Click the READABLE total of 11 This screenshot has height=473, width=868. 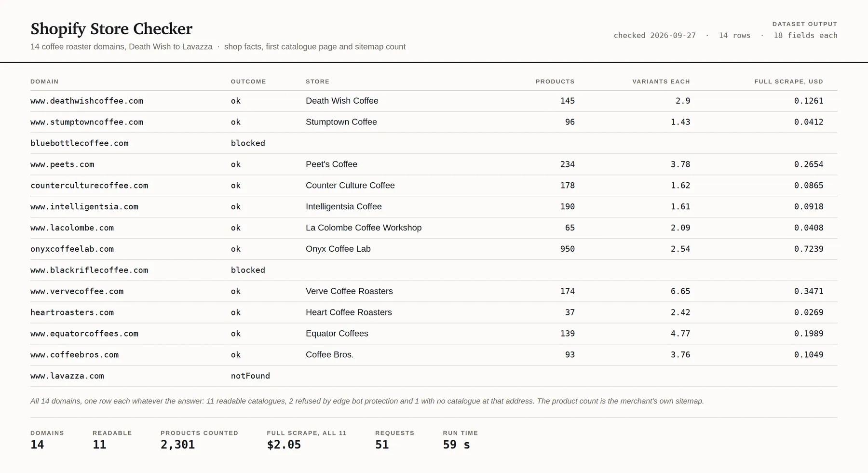tap(99, 445)
